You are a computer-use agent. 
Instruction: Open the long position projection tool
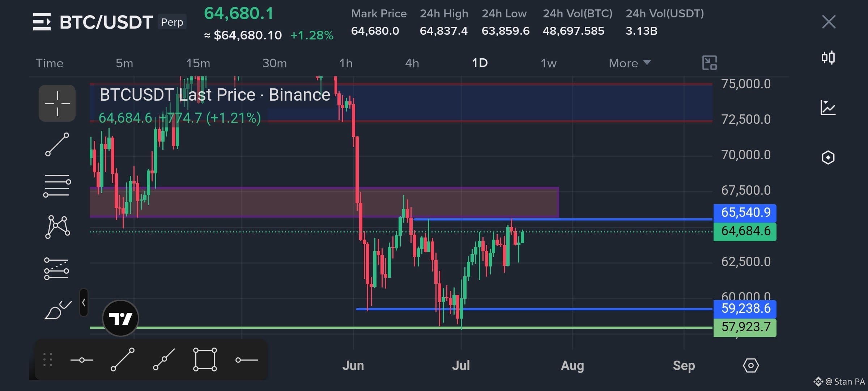point(56,269)
